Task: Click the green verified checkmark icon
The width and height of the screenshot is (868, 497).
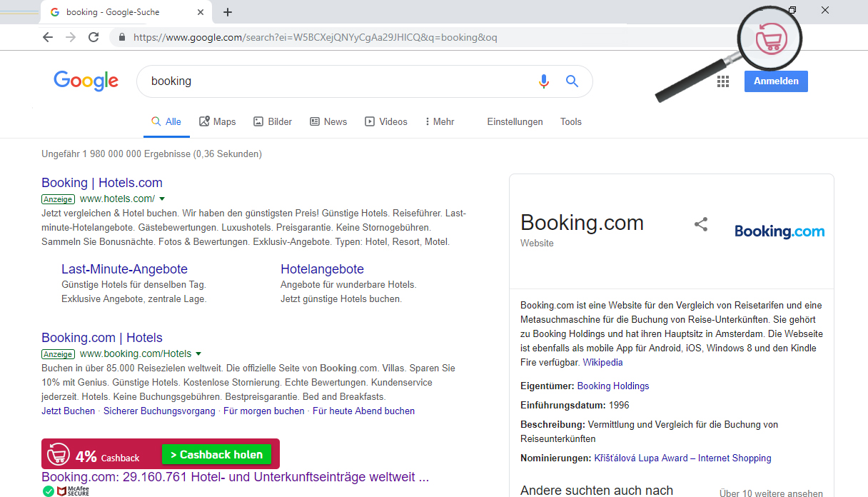Action: (x=48, y=491)
